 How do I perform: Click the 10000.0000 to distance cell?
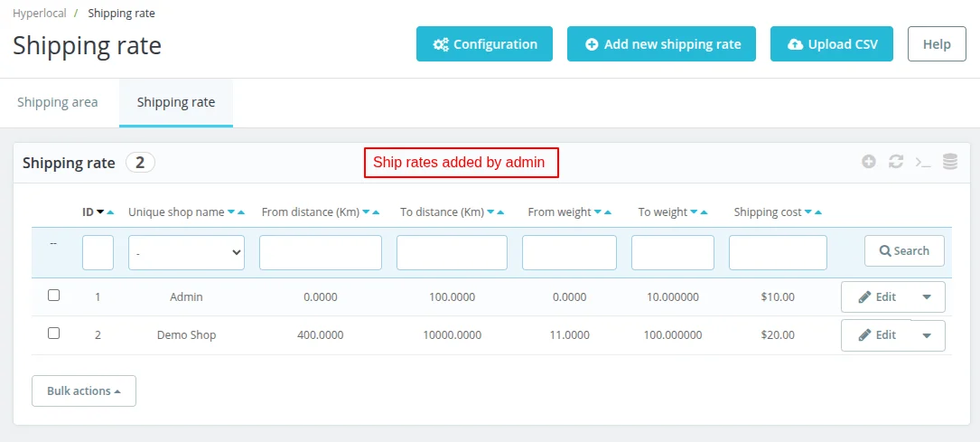tap(452, 335)
